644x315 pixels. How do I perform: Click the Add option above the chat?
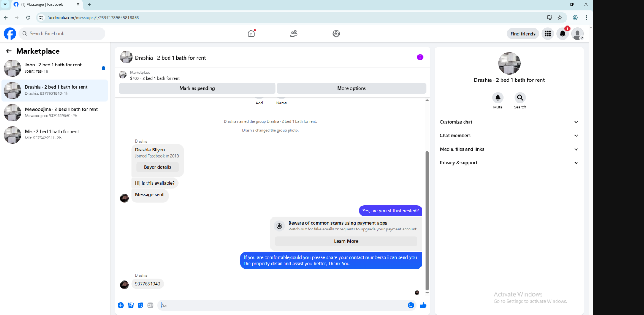[x=259, y=103]
